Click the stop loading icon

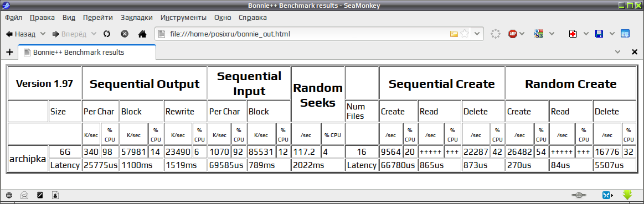click(124, 34)
